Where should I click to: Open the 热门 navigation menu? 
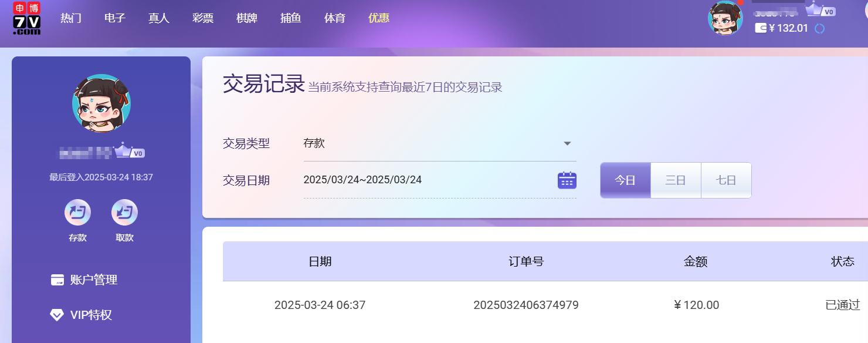[70, 18]
